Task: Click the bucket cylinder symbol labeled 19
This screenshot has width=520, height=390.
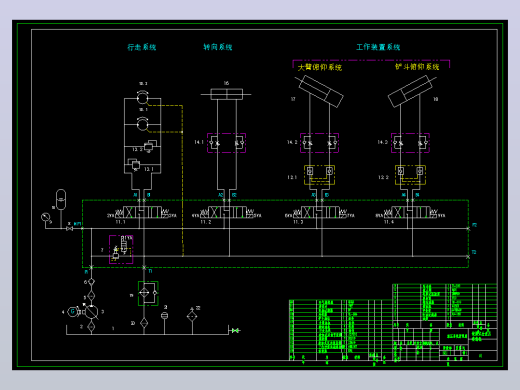Action: [x=411, y=91]
